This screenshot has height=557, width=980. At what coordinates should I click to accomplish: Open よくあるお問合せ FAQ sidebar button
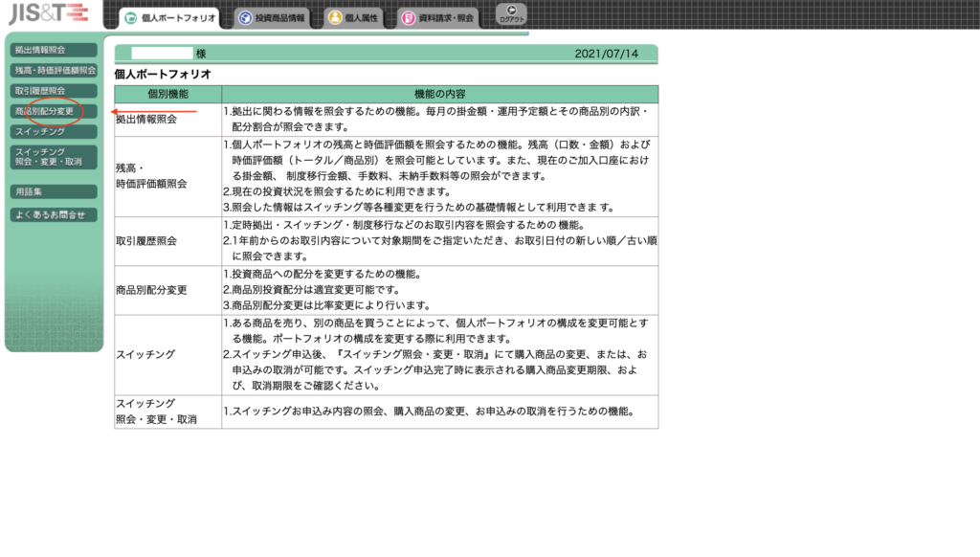coord(54,215)
